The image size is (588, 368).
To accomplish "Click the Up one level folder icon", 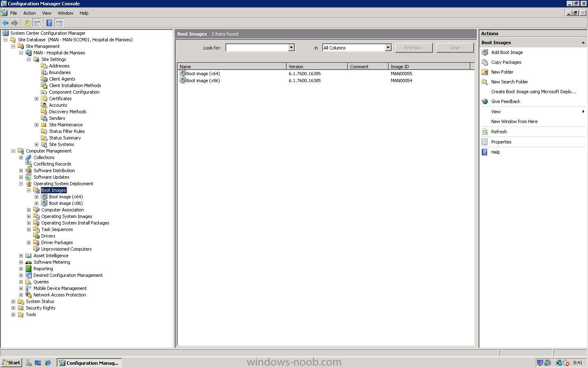I will (27, 23).
